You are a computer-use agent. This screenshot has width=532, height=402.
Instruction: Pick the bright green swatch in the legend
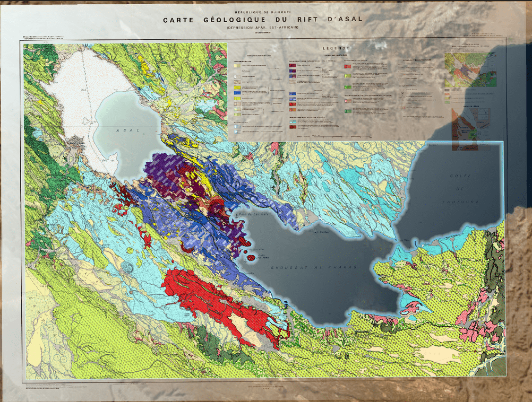pos(348,86)
